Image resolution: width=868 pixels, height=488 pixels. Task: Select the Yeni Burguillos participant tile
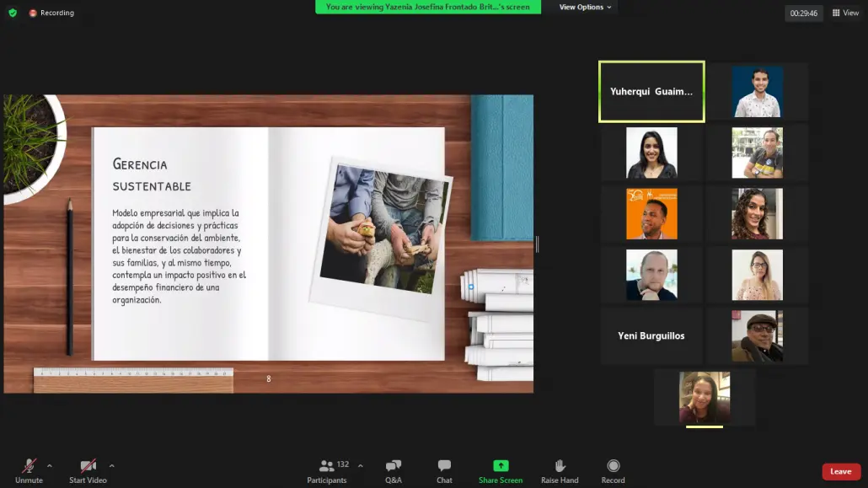pyautogui.click(x=651, y=335)
